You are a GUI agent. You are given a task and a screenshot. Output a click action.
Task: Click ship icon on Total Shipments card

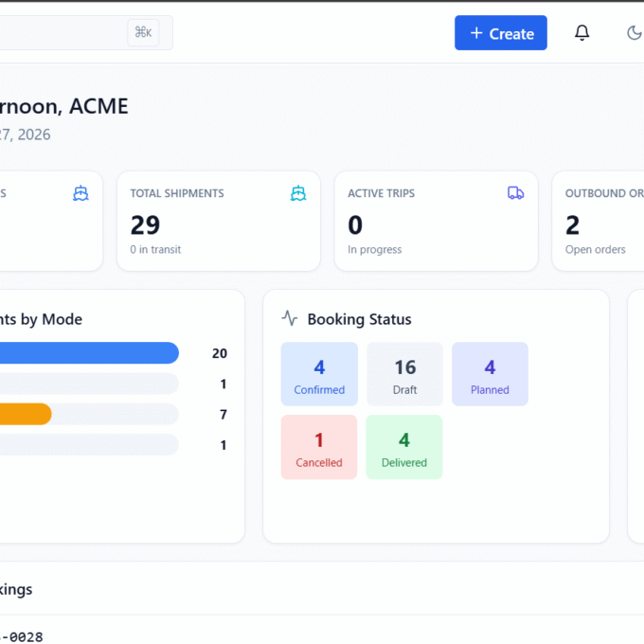click(298, 193)
